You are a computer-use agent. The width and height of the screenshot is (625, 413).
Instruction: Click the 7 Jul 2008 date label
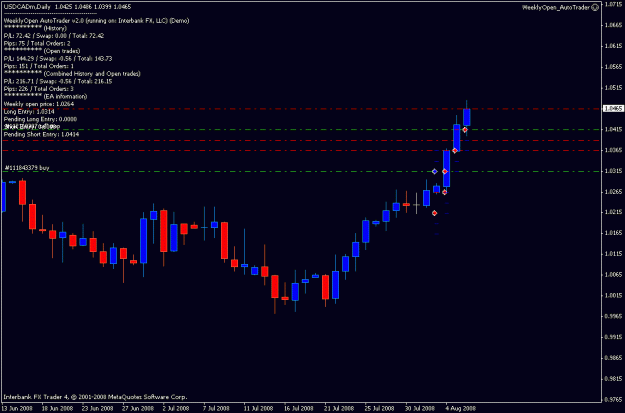(x=216, y=409)
